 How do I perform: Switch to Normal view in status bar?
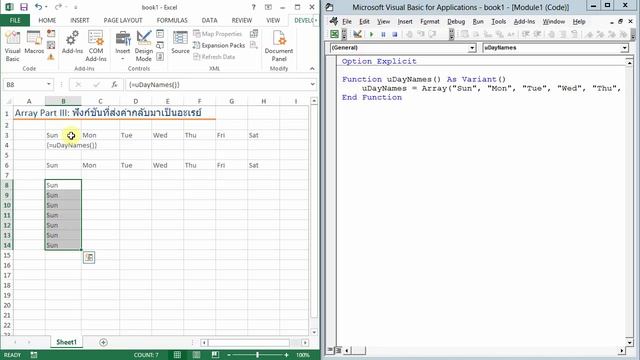(x=177, y=355)
